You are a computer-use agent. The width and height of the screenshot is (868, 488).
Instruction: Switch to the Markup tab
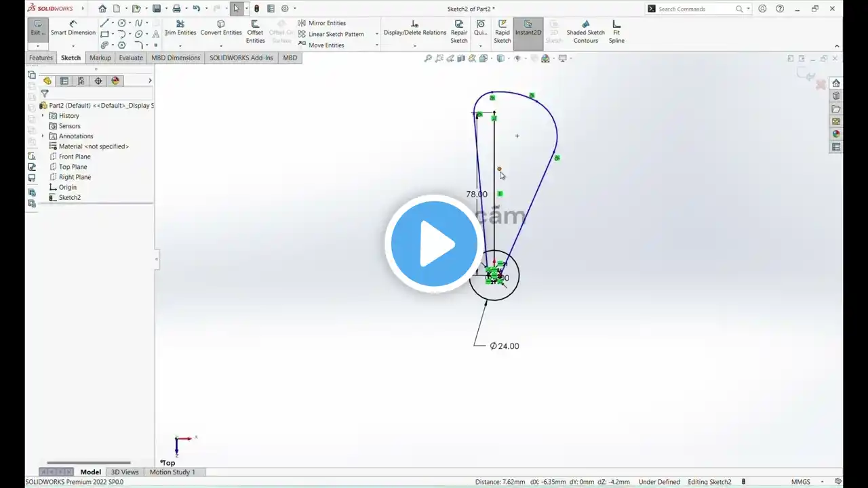(100, 58)
